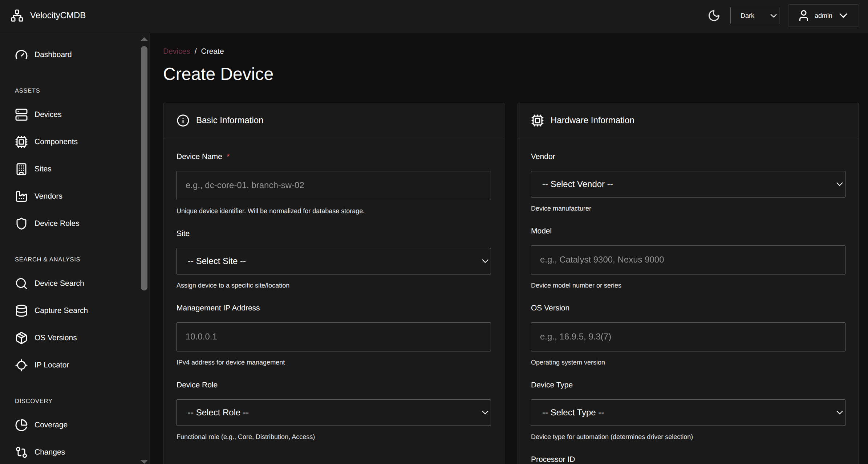Expand the admin user menu
The image size is (868, 464).
point(823,16)
